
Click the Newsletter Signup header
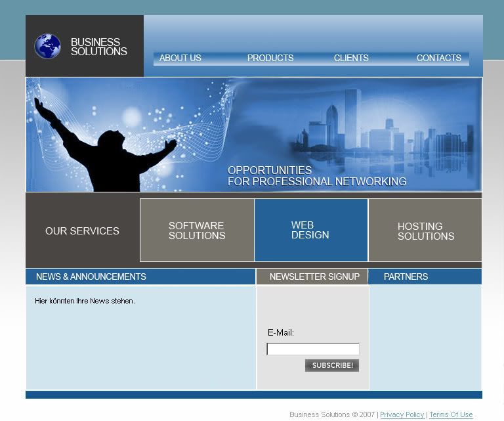click(x=314, y=277)
